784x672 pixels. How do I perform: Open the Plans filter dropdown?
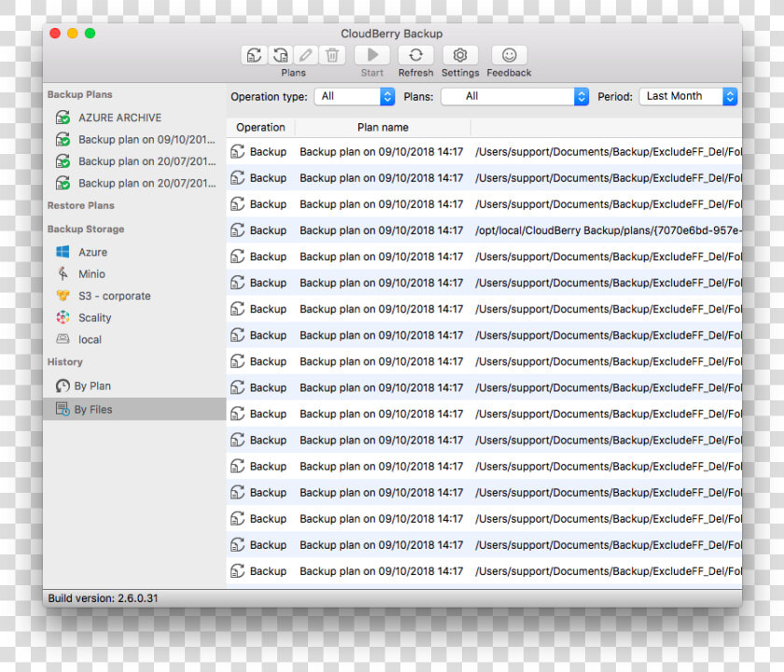coord(514,96)
